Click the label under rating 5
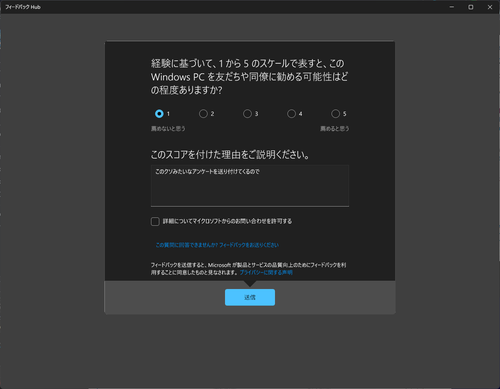 point(335,129)
